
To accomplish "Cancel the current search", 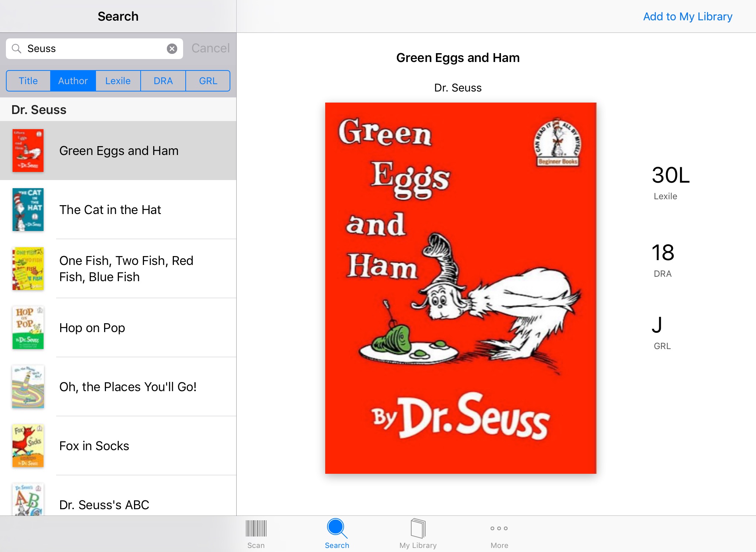I will 210,48.
